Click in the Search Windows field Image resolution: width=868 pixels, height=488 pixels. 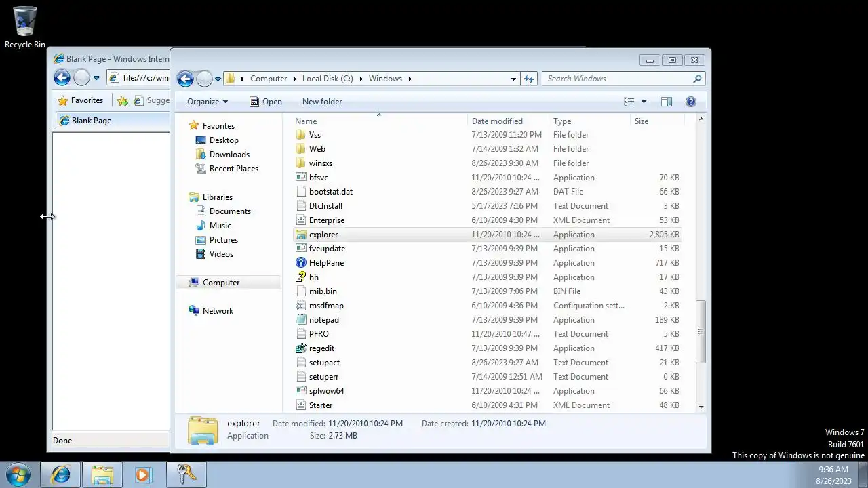617,79
